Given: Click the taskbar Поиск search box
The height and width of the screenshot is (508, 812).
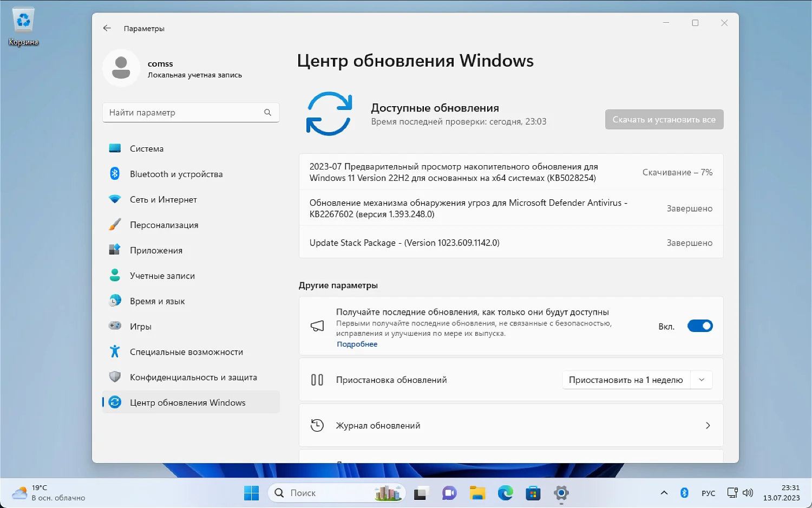Looking at the screenshot, I should pos(337,493).
